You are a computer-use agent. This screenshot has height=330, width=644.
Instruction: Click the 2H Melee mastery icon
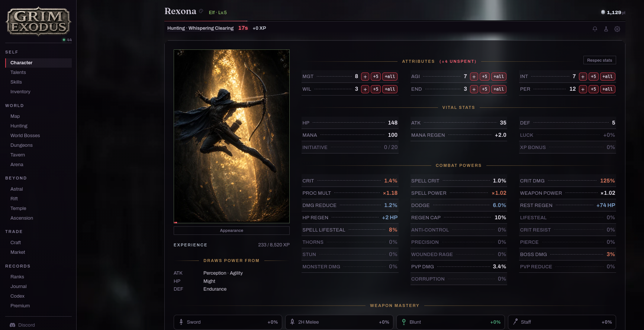[292, 322]
